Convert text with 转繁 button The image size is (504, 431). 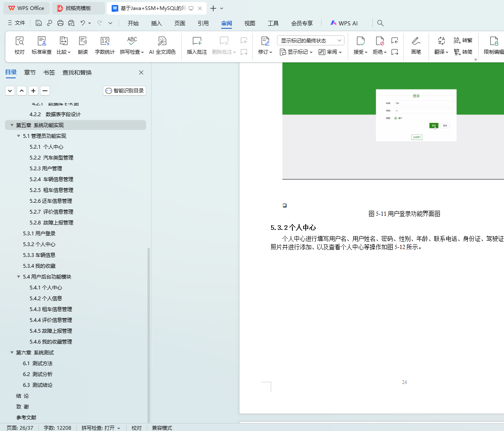(463, 40)
